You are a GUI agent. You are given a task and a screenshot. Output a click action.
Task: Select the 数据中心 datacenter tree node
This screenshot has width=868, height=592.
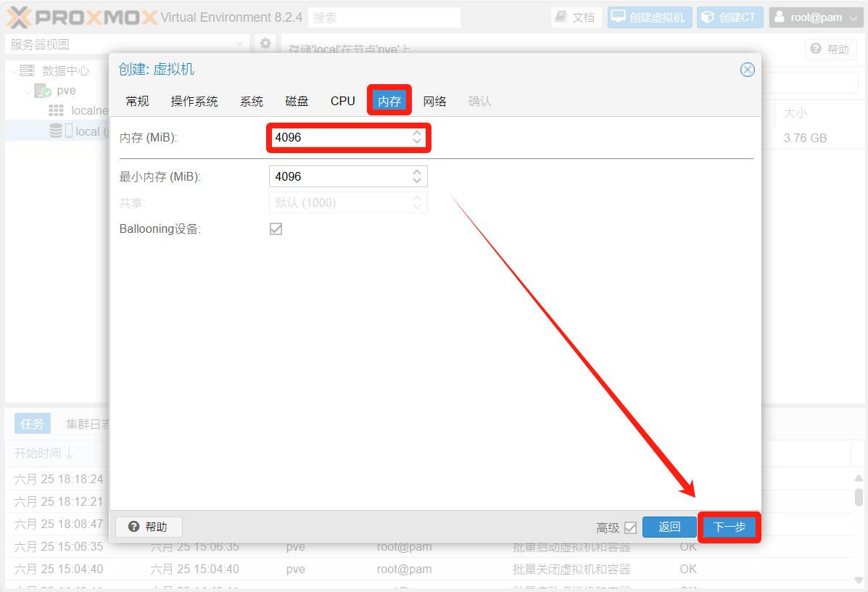tap(65, 70)
